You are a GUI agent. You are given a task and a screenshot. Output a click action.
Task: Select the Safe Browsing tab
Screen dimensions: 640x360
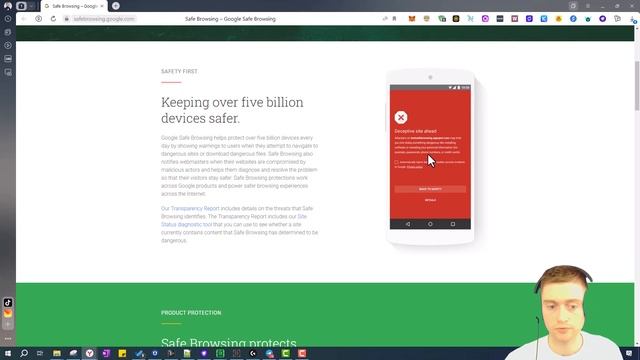(75, 6)
